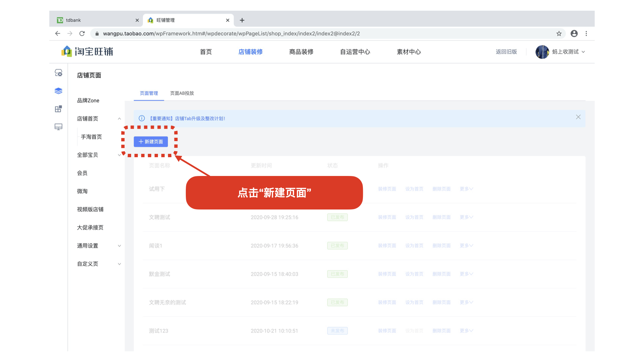Open the notice info icon in banner
This screenshot has width=644, height=362.
coord(141,118)
